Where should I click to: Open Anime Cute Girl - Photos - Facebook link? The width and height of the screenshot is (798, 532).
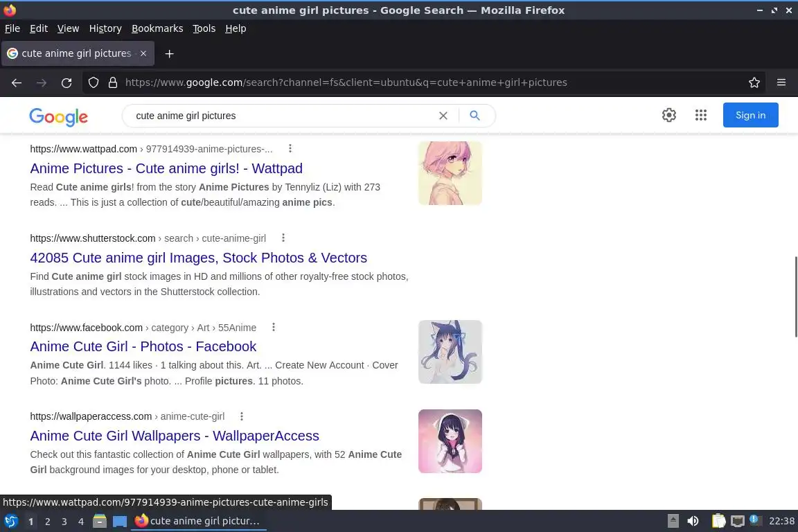[x=143, y=346]
